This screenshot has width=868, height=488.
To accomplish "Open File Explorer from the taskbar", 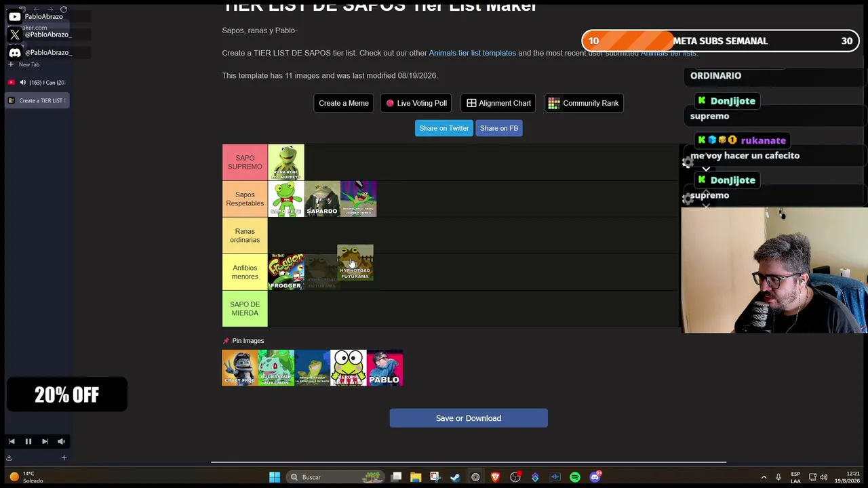I will (x=416, y=477).
